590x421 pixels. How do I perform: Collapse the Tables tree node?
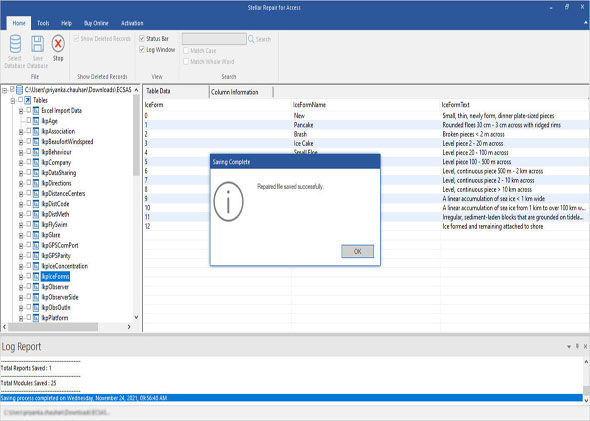coord(13,100)
